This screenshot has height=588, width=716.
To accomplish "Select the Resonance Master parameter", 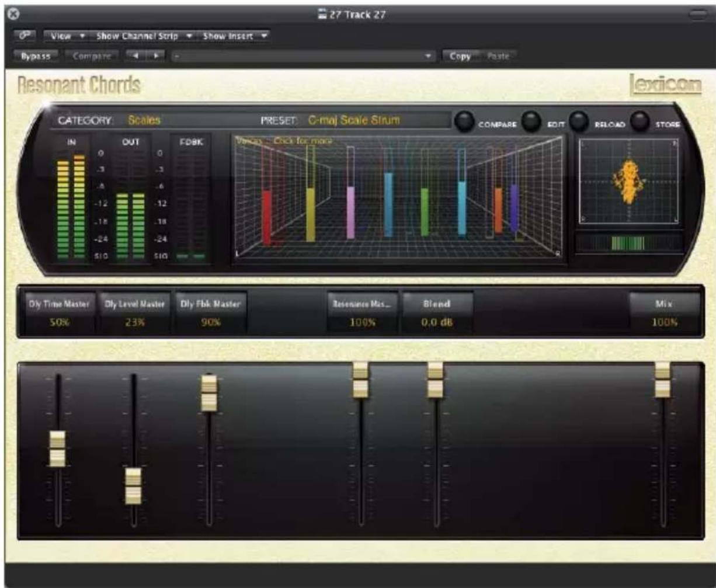I will tap(362, 312).
